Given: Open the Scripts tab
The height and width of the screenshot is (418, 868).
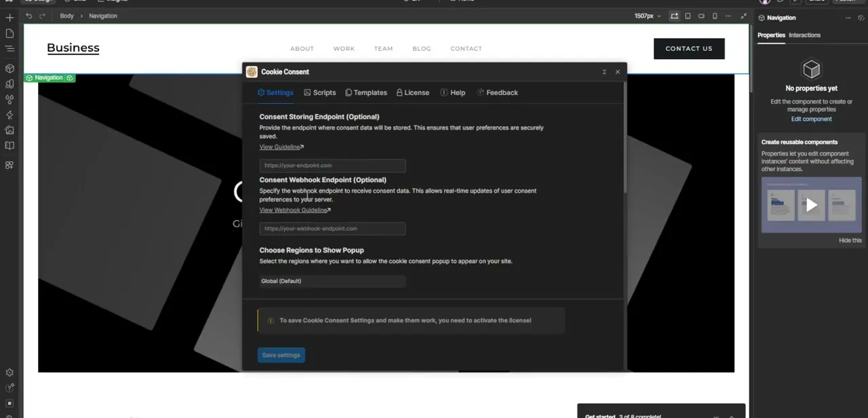Looking at the screenshot, I should [320, 92].
